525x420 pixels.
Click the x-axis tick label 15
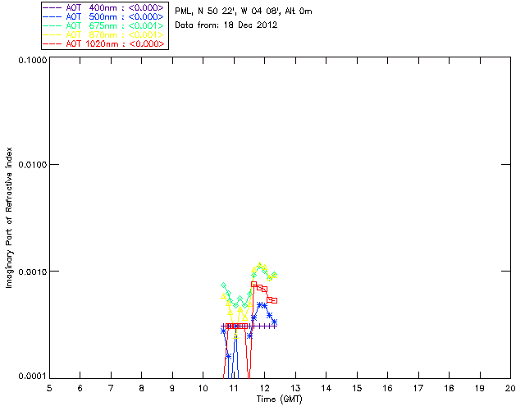[357, 388]
